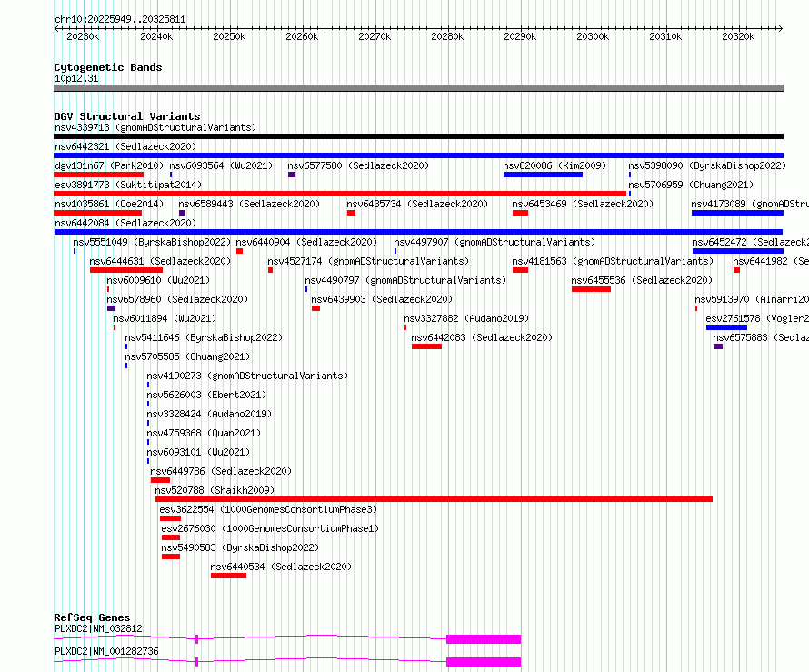Click the nsv6455536 red variant bar

pos(591,289)
